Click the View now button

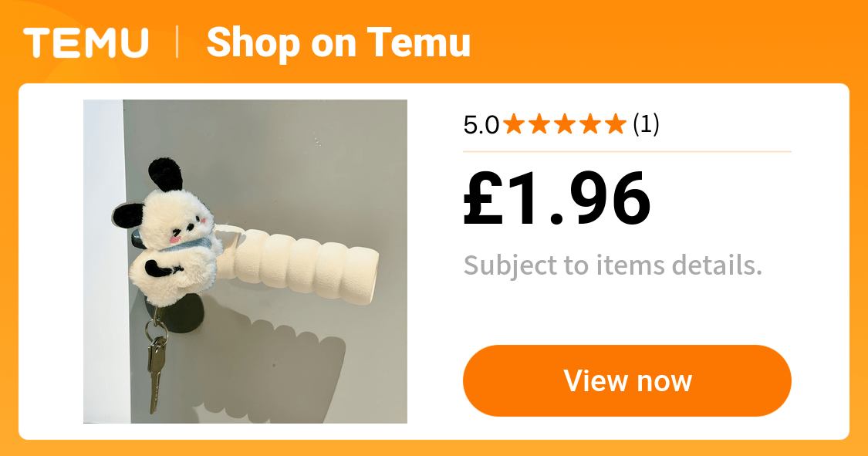pos(627,380)
